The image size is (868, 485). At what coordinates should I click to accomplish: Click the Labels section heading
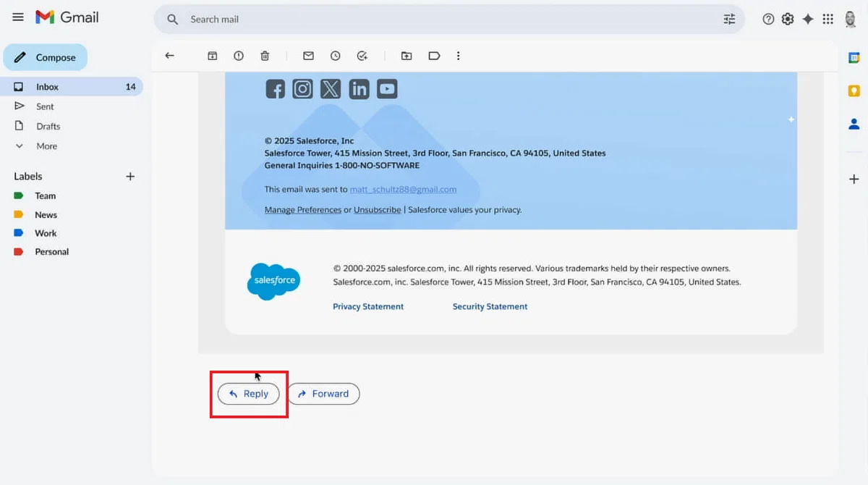click(28, 176)
